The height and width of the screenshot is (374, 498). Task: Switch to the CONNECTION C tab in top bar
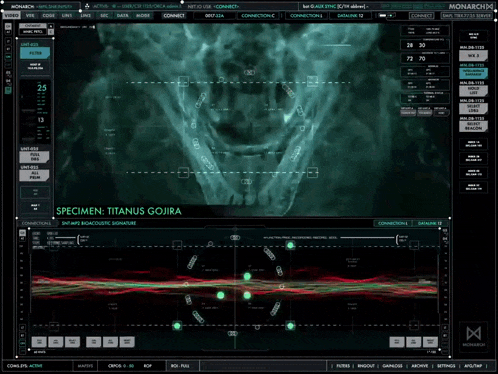[x=258, y=16]
